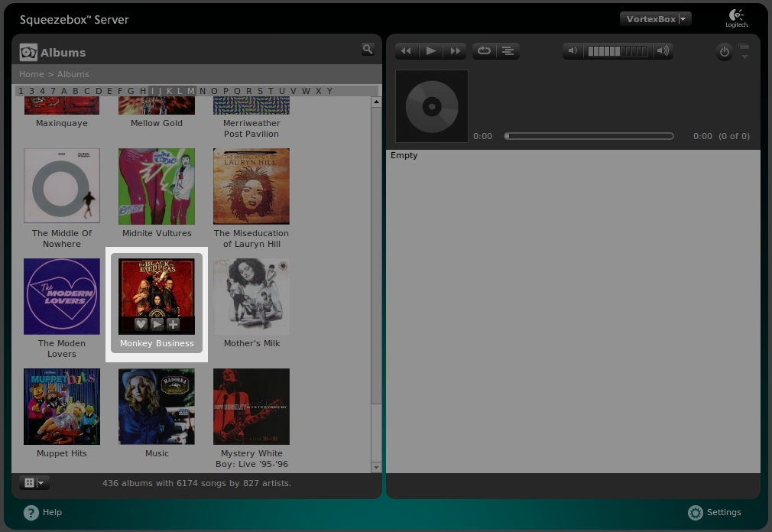The height and width of the screenshot is (532, 772).
Task: Jump to letter N in index
Action: [203, 91]
